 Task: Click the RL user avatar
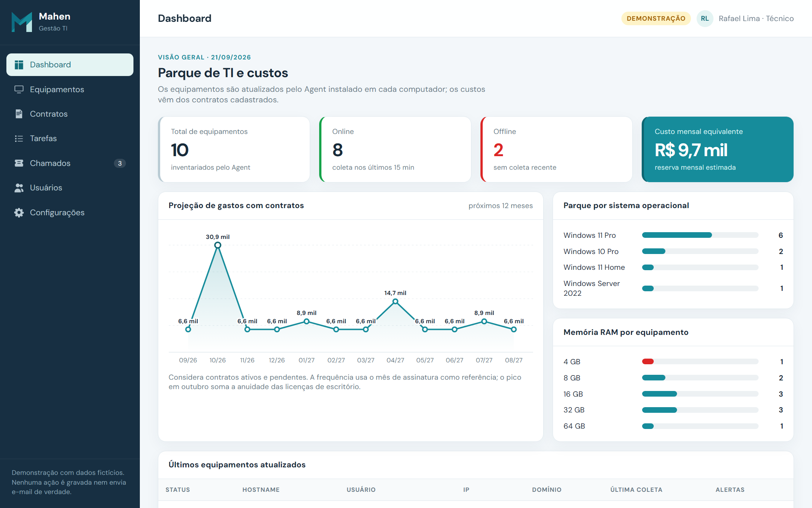click(x=705, y=18)
